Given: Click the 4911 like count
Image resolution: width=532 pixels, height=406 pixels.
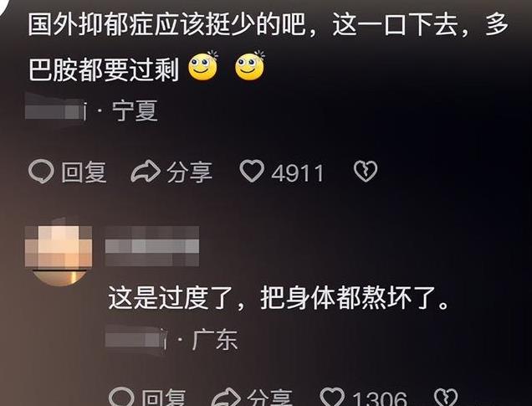Looking at the screenshot, I should [298, 173].
